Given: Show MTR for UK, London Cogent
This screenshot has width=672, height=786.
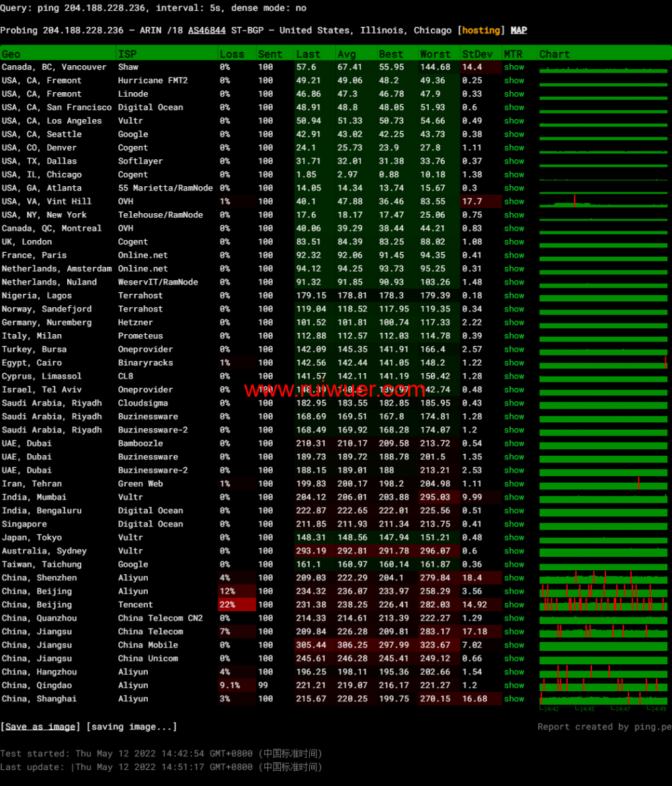Looking at the screenshot, I should tap(514, 242).
